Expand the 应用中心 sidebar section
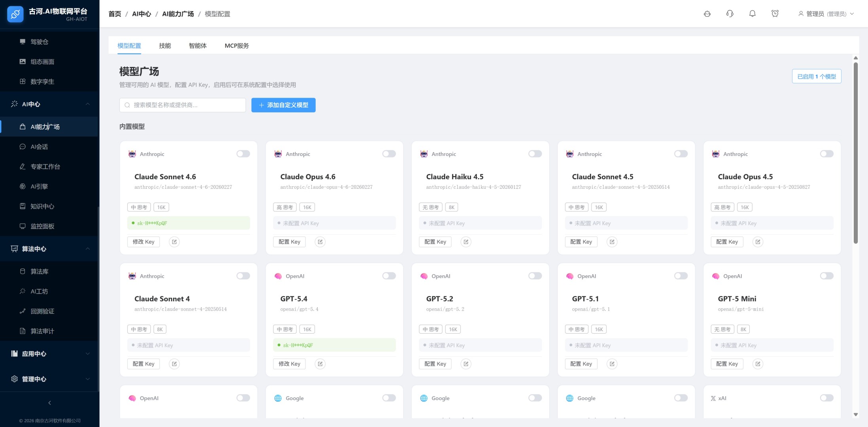 pyautogui.click(x=49, y=354)
